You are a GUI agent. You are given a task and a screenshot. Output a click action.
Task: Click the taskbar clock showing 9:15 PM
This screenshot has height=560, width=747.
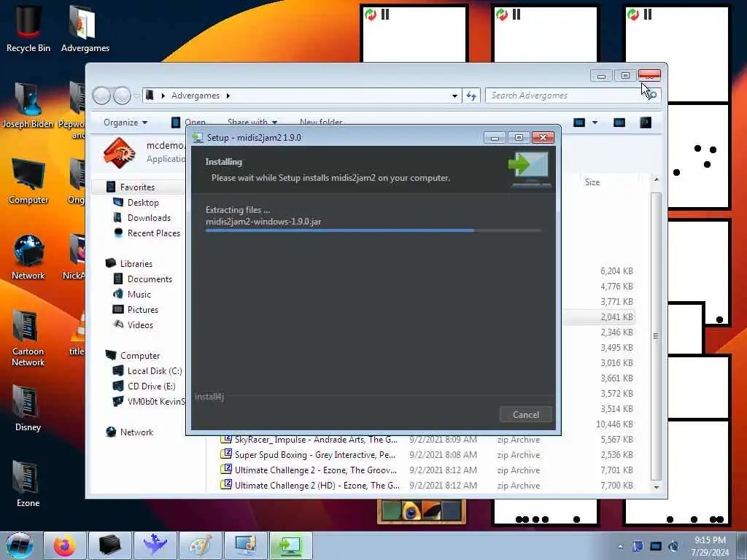pyautogui.click(x=710, y=546)
